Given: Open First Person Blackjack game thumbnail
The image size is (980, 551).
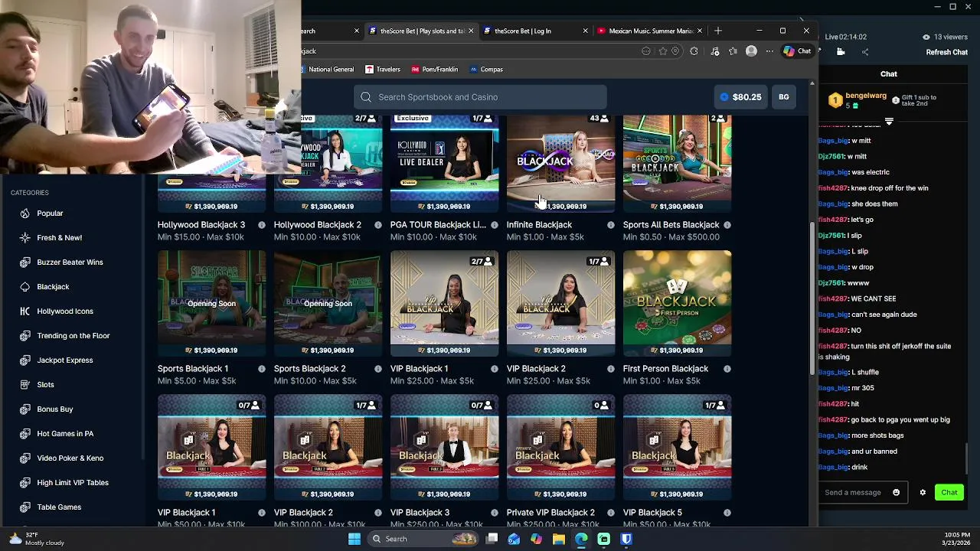Looking at the screenshot, I should click(677, 304).
